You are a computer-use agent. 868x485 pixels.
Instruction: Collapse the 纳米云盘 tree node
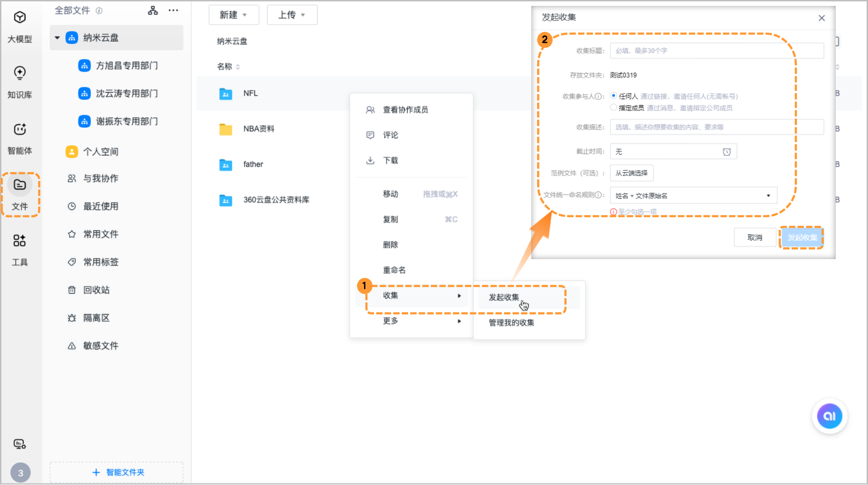click(57, 37)
